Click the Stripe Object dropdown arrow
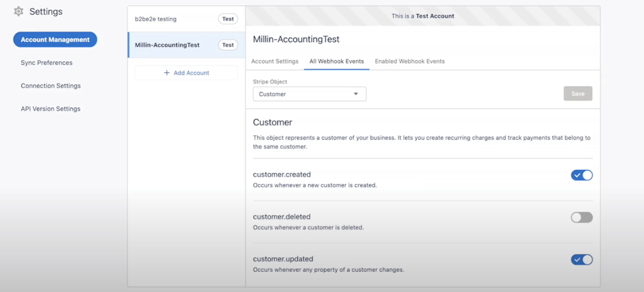 pos(356,94)
